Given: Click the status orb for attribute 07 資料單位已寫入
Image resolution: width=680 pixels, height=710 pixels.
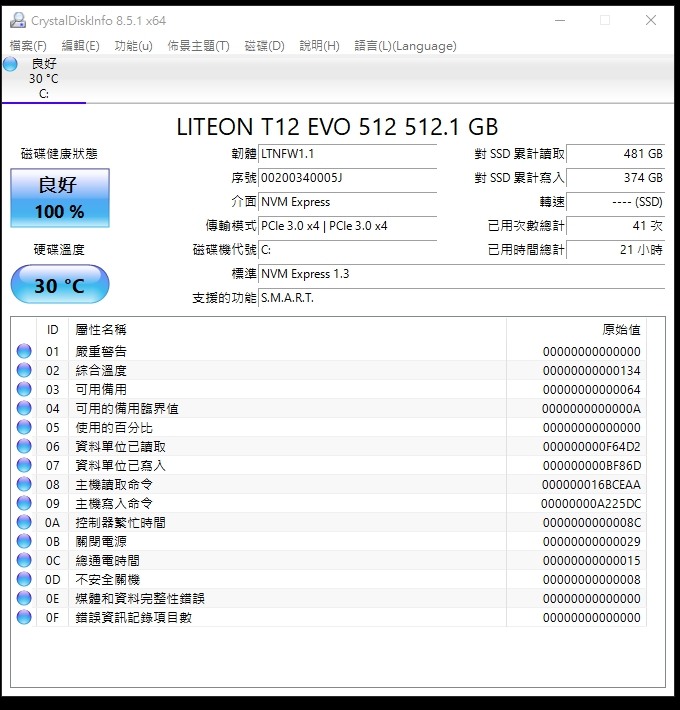Looking at the screenshot, I should [x=24, y=465].
